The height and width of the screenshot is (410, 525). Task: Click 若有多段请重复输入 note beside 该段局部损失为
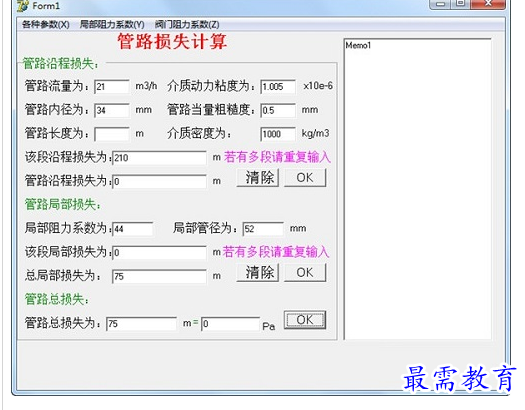click(276, 252)
